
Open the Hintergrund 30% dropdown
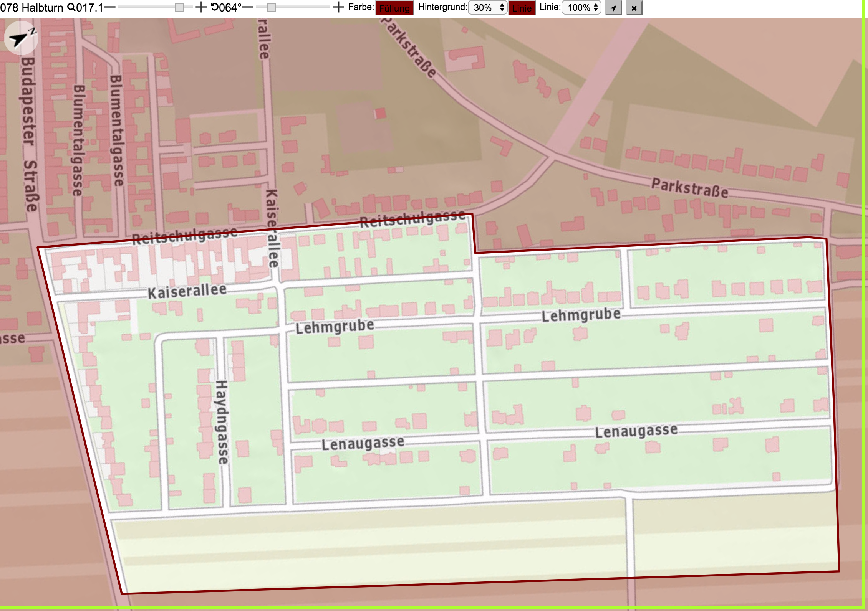[488, 8]
